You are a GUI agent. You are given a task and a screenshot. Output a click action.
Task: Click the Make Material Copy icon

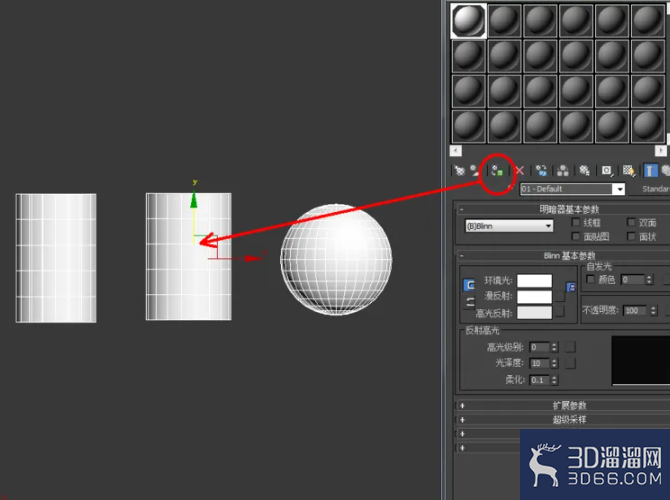click(x=541, y=171)
